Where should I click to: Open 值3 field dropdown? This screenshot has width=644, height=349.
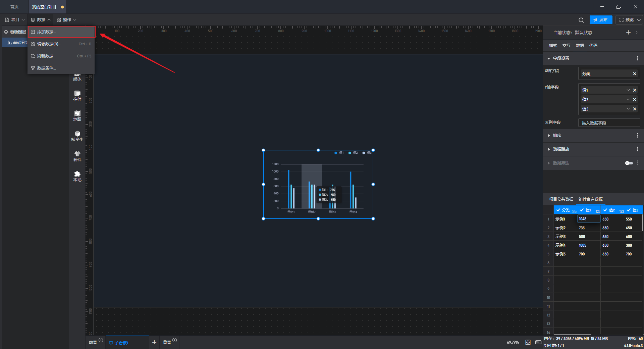point(628,109)
